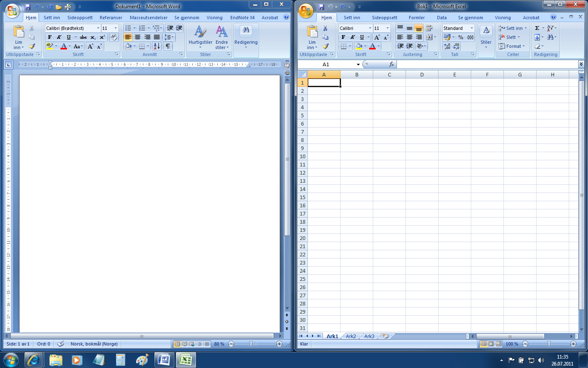Toggle subscript in Word
This screenshot has height=368, width=588.
click(93, 37)
